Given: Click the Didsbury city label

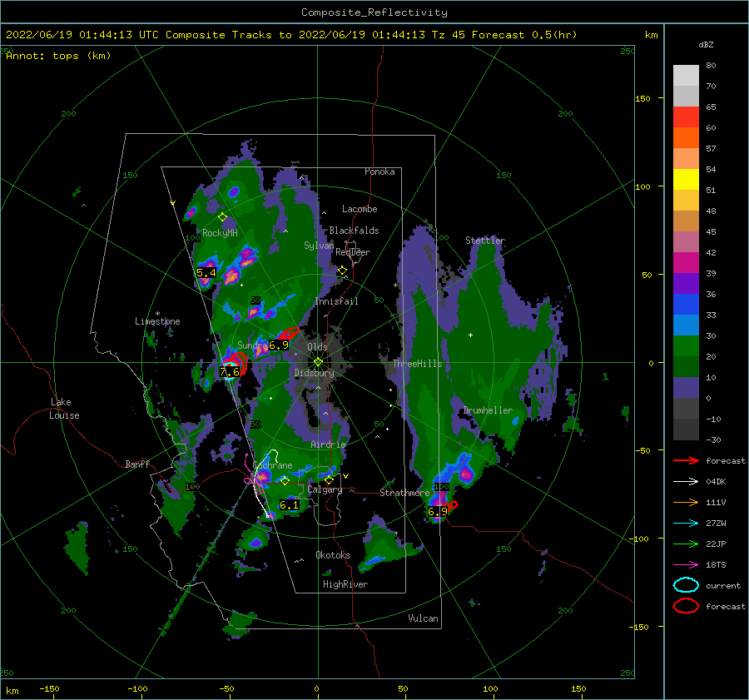Looking at the screenshot, I should click(x=314, y=373).
